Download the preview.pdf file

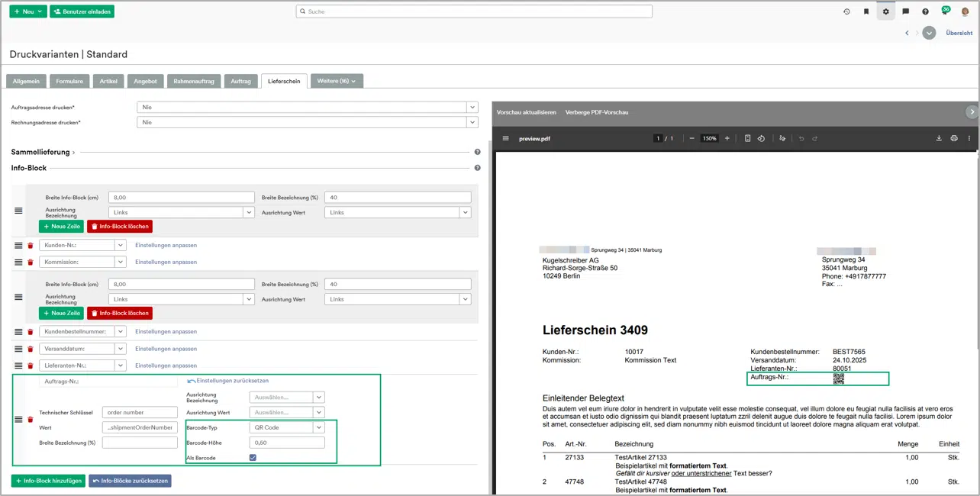(x=939, y=138)
